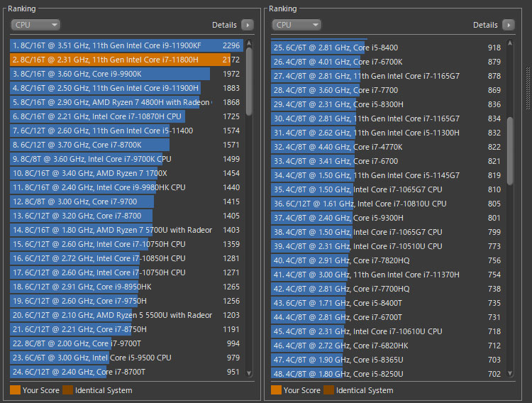Select the Core i9-11900KF ranking row
532x403 pixels.
tap(126, 45)
